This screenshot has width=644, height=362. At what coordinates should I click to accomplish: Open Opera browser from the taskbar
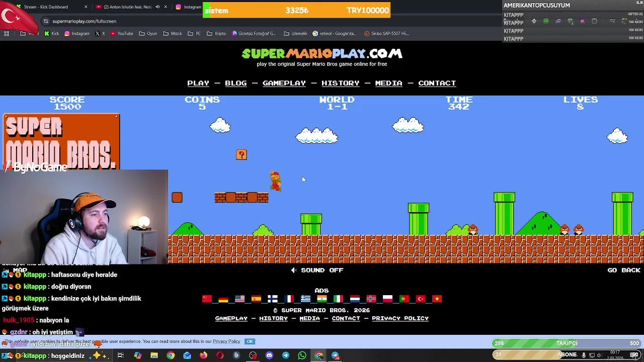[220, 355]
